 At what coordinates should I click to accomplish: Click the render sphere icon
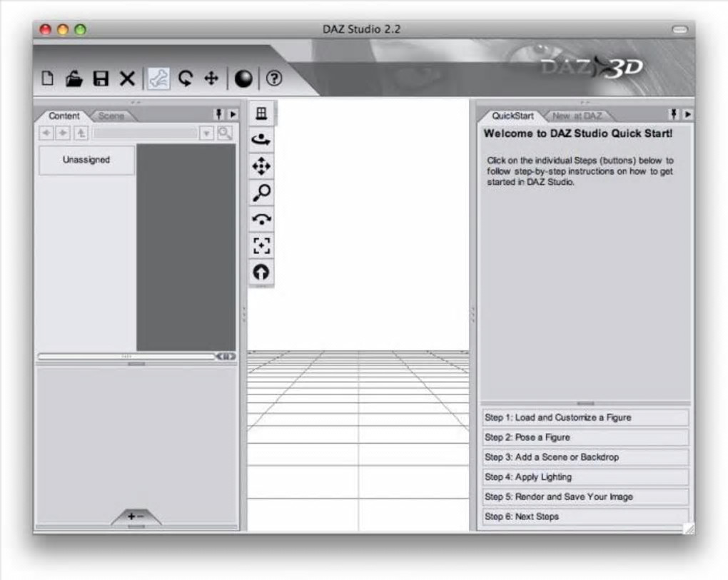pos(243,78)
